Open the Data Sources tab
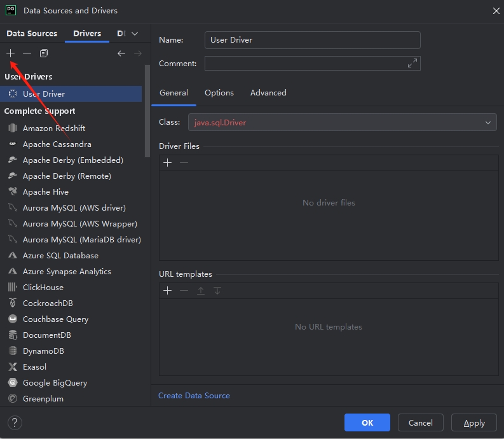This screenshot has width=504, height=439. [x=32, y=34]
